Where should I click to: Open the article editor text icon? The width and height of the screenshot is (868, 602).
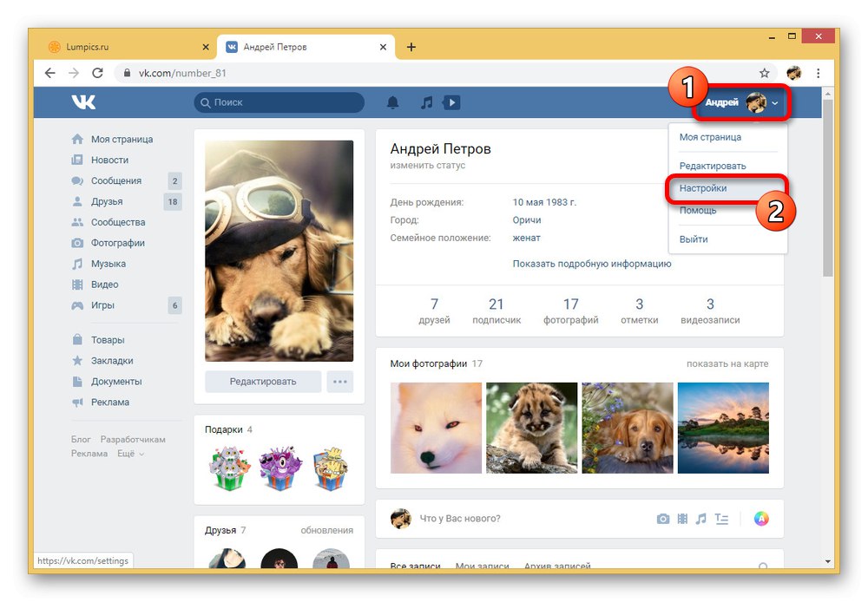tap(721, 519)
